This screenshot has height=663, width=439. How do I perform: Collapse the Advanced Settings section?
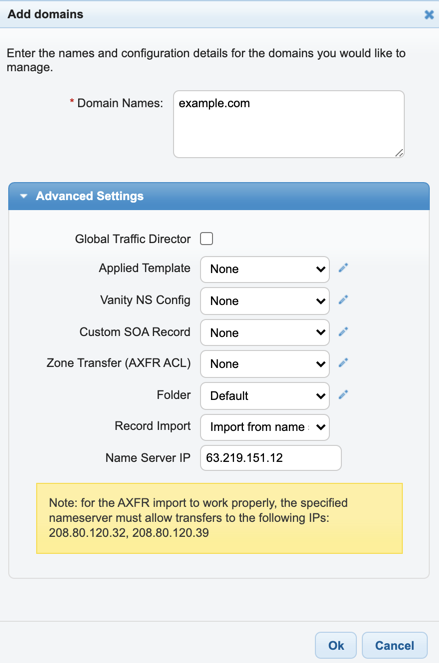[x=219, y=196]
